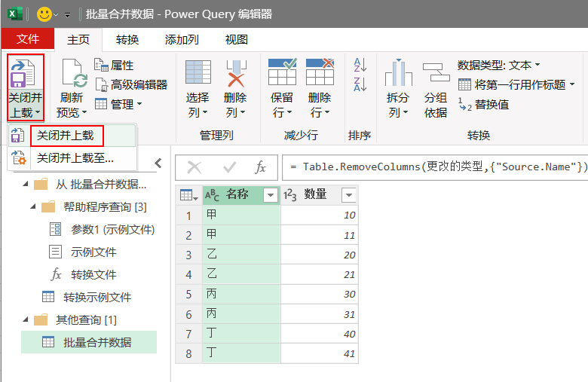Click the Remove Columns icon
The width and height of the screenshot is (588, 382).
[x=236, y=73]
